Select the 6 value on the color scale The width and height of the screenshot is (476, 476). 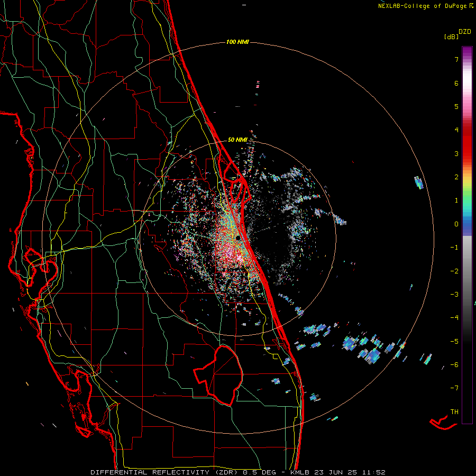point(456,83)
